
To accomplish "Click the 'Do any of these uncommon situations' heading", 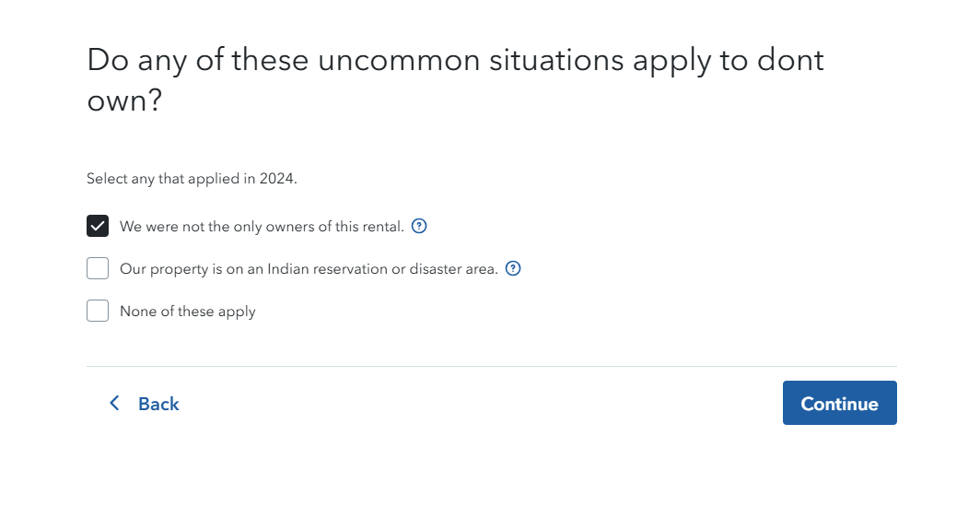I will click(455, 79).
